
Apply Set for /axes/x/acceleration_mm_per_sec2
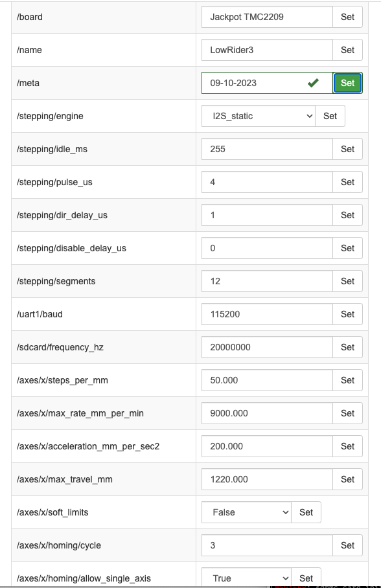(347, 446)
